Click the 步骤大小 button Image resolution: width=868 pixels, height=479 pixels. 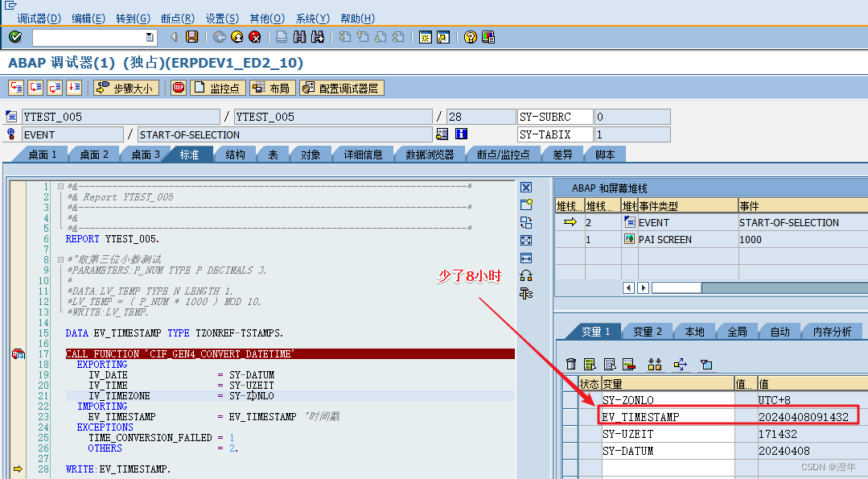coord(126,88)
